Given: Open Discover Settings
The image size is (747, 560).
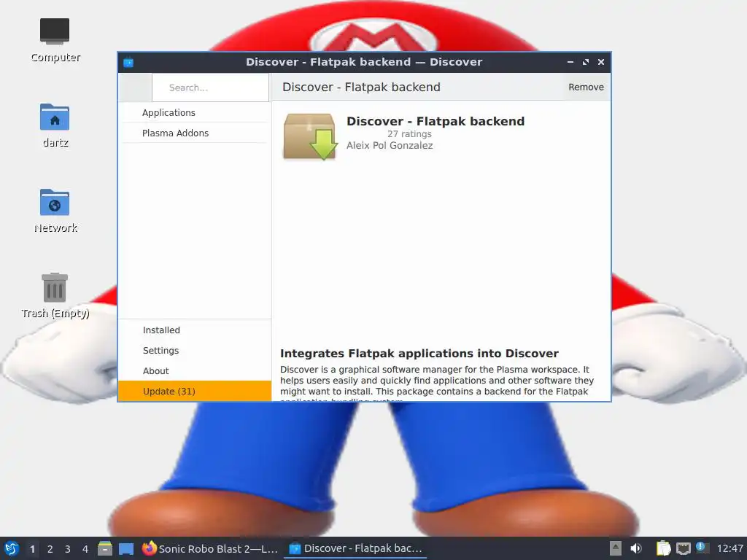Looking at the screenshot, I should (194, 351).
